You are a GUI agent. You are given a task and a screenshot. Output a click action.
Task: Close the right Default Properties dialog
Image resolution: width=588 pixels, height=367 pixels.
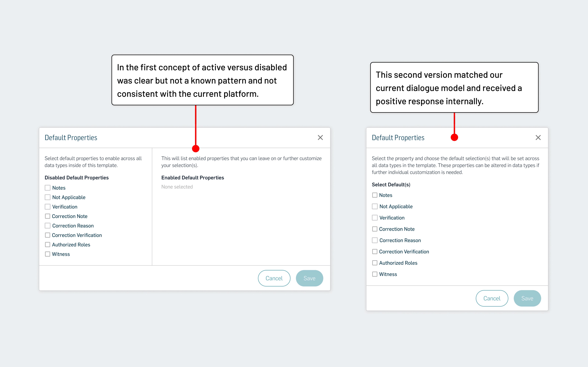(538, 138)
